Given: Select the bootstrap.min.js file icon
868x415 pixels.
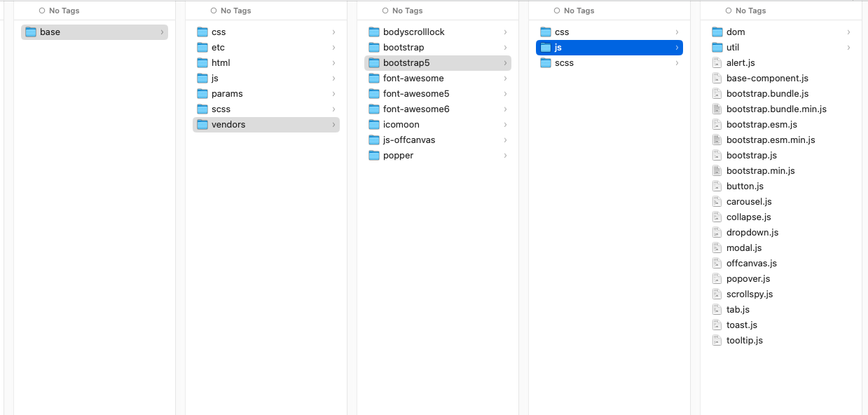Looking at the screenshot, I should pyautogui.click(x=717, y=171).
